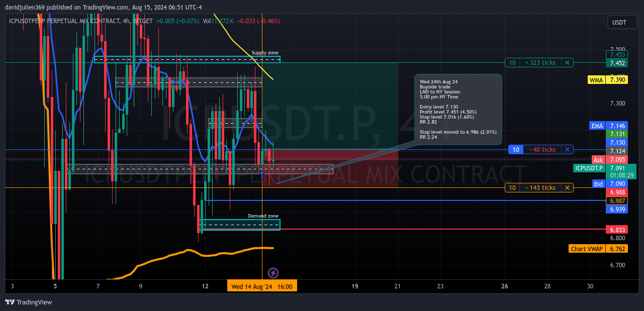
Task: Select the Demand zone label
Action: (x=263, y=216)
